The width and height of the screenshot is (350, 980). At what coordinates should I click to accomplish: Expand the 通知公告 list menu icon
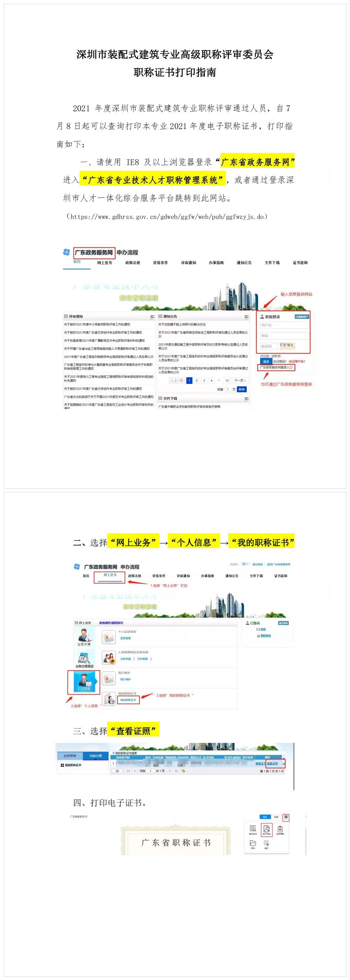[x=247, y=317]
